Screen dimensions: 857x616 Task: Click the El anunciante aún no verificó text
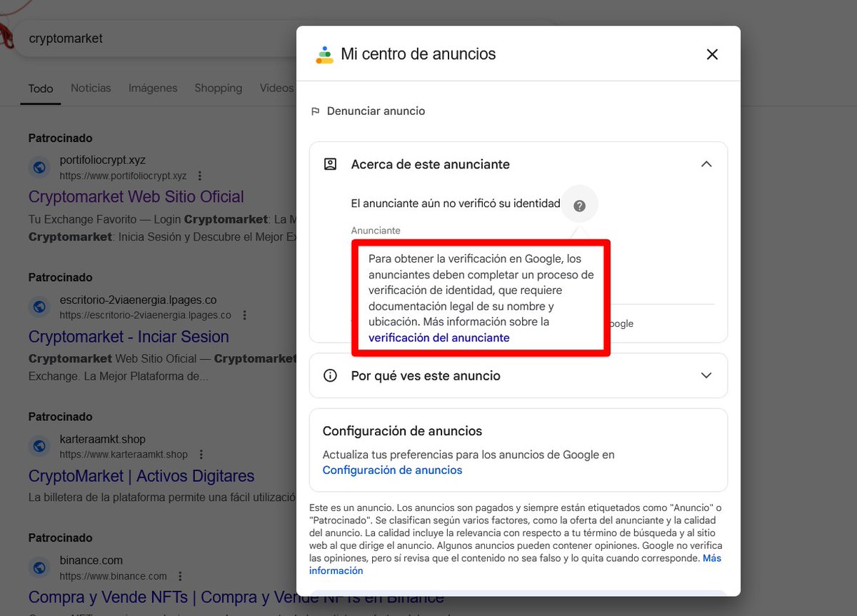pos(455,203)
